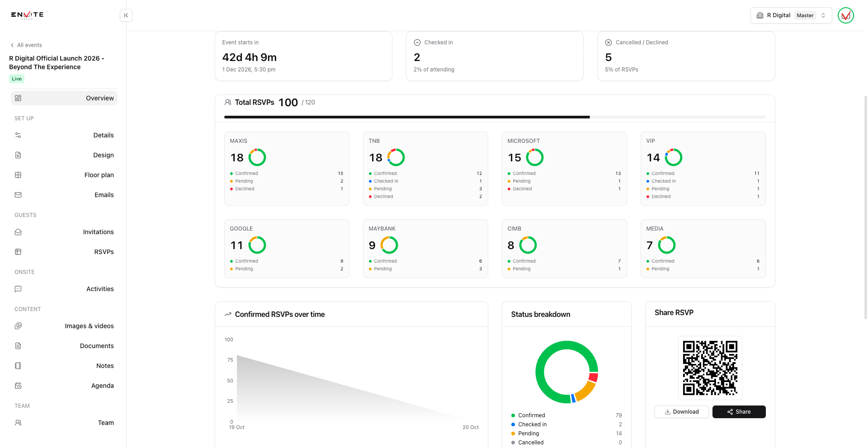This screenshot has width=868, height=448.
Task: Open the VIP group card
Action: (703, 169)
